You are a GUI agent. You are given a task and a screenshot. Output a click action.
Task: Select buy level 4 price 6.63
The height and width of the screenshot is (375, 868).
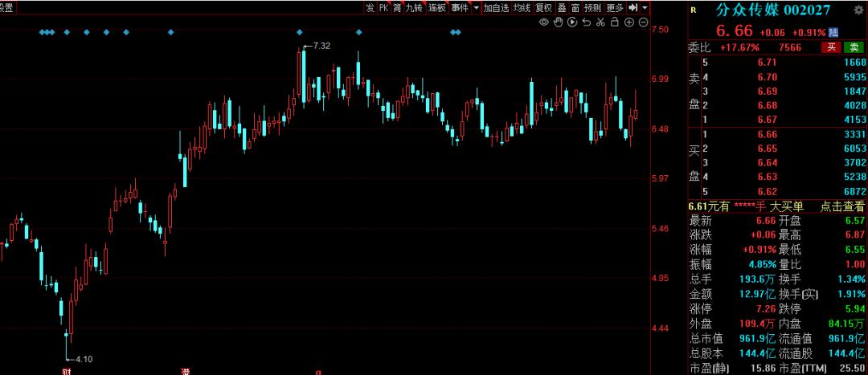(768, 177)
